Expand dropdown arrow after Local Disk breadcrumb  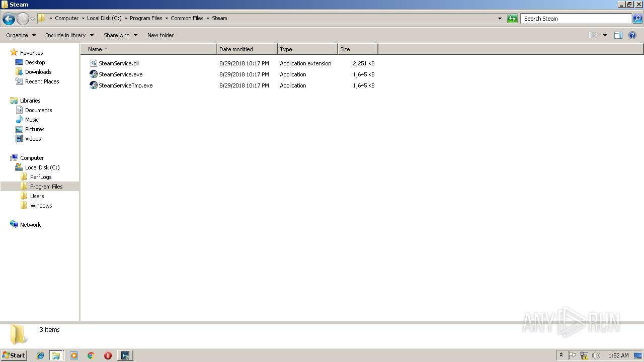click(126, 18)
